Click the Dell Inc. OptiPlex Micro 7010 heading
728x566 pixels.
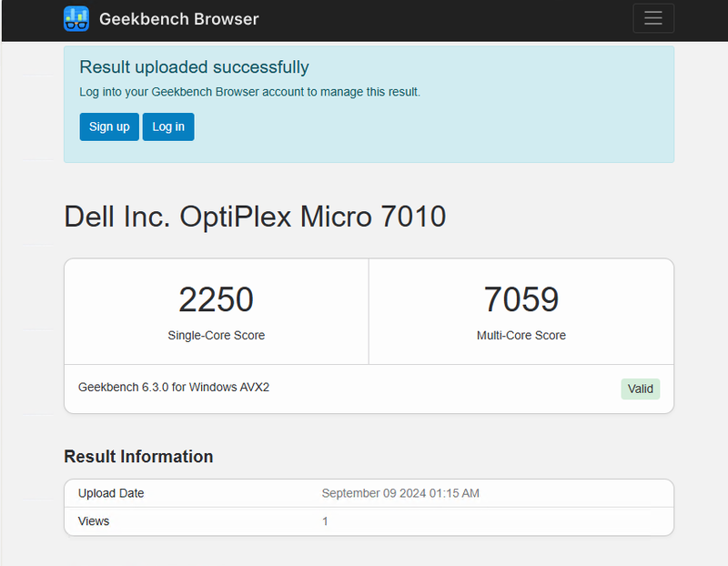click(x=254, y=217)
